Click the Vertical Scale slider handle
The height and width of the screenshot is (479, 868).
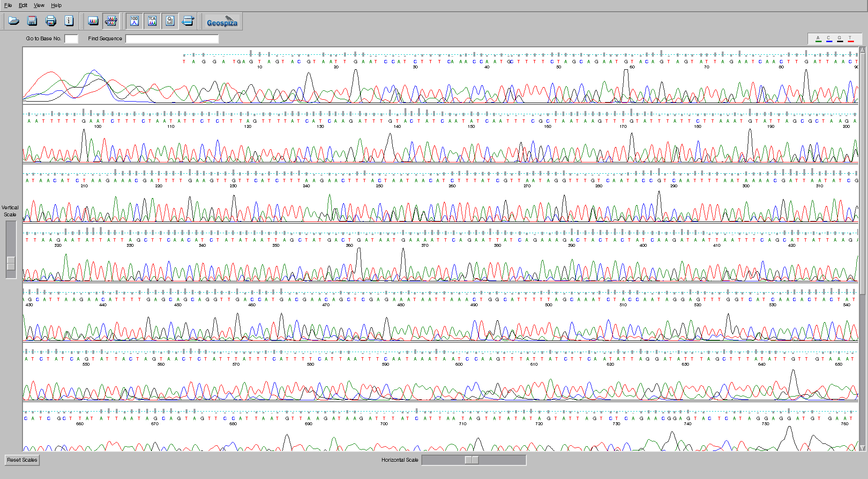click(x=11, y=263)
